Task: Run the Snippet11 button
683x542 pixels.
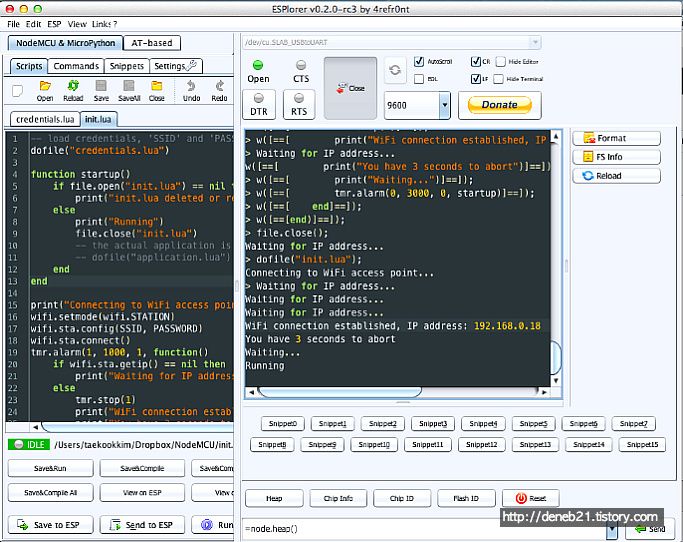Action: pos(427,444)
